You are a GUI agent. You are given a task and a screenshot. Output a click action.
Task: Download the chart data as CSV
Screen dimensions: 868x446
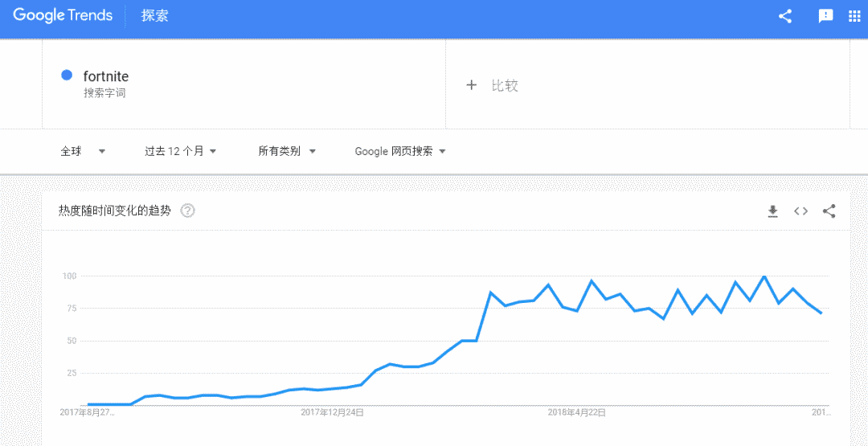pos(773,211)
